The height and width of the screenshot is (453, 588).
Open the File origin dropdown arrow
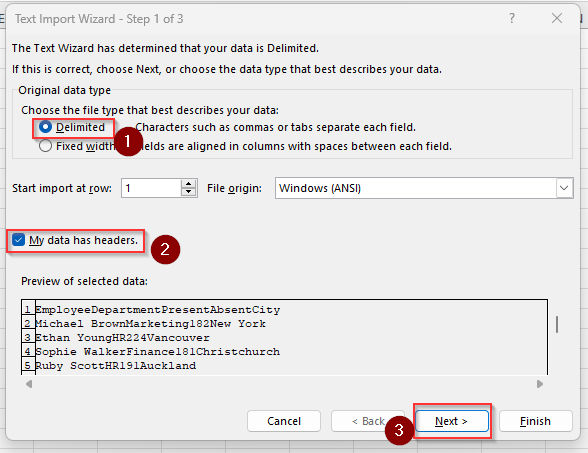coord(564,188)
